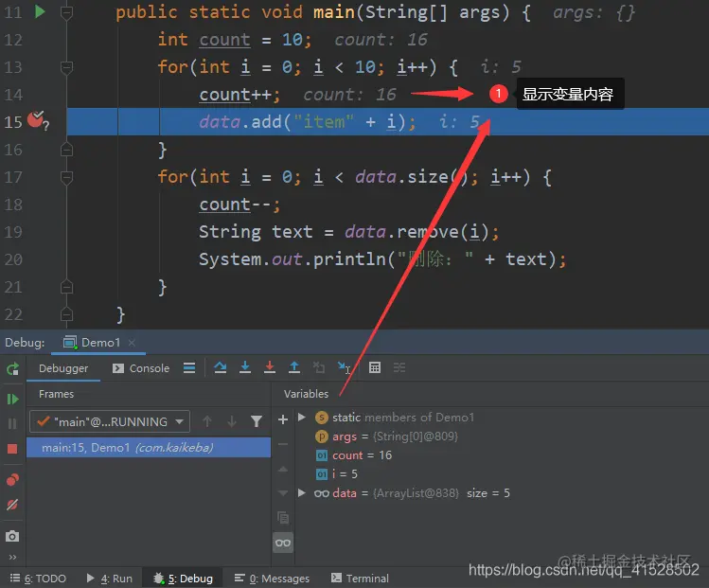Add a new watch with plus icon
This screenshot has height=588, width=709.
click(283, 419)
